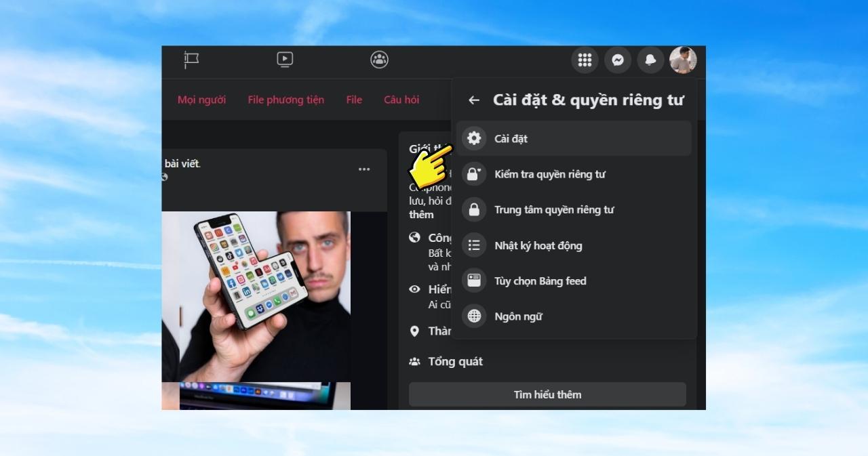
Task: Click the thêm see-more link
Action: point(421,214)
